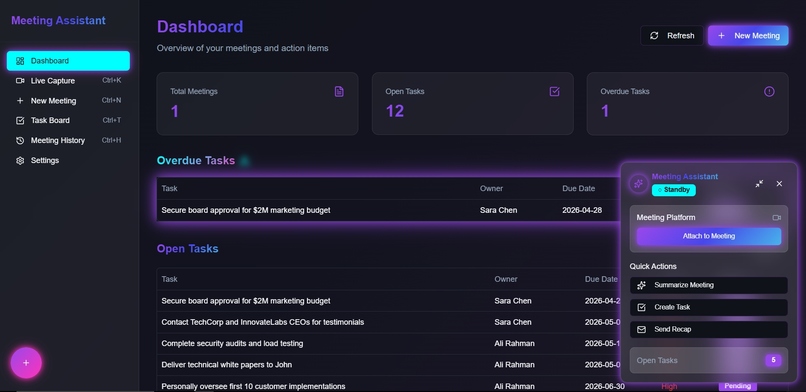Click the document icon on Total Meetings card
The height and width of the screenshot is (392, 806).
pos(339,91)
